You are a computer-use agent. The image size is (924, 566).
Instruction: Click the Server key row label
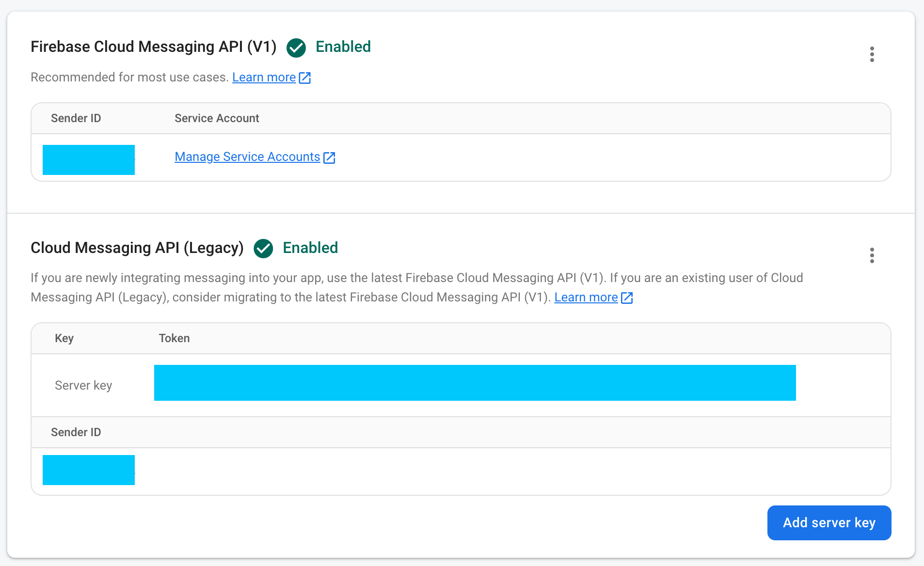(83, 385)
